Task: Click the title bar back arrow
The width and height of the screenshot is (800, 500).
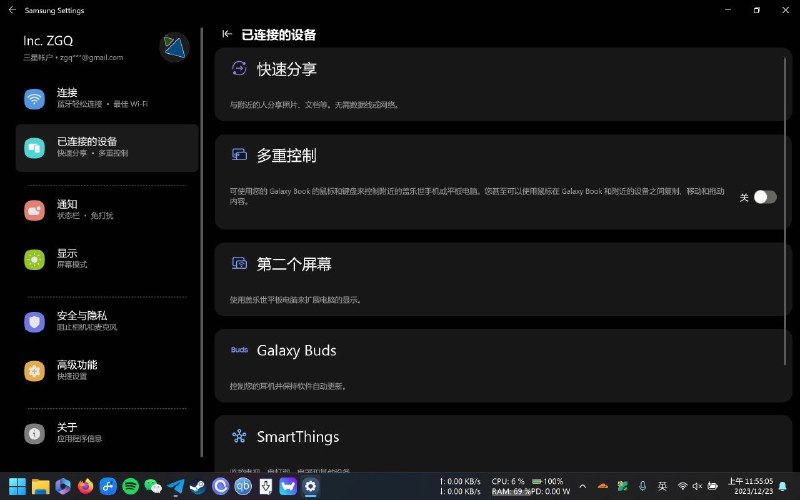Action: pos(12,10)
